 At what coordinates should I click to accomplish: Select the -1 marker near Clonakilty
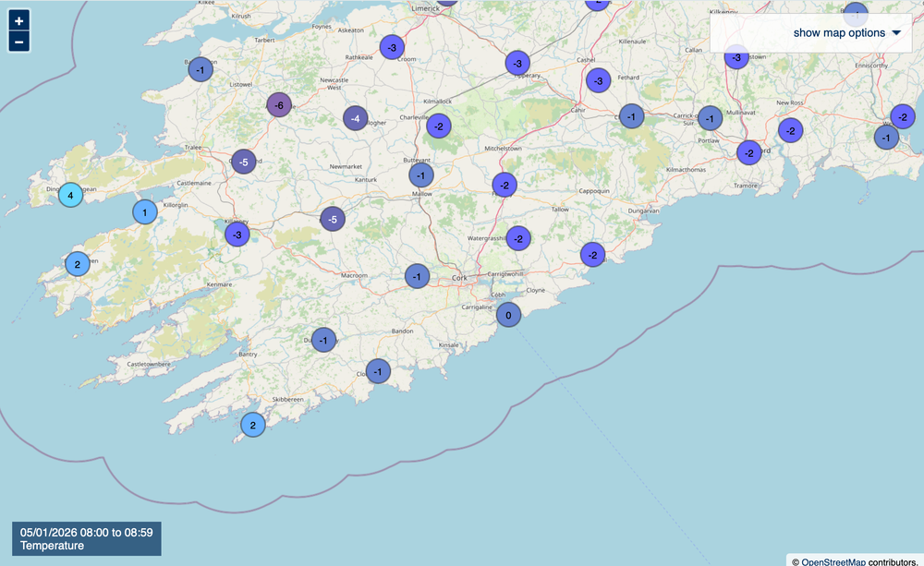[x=378, y=371]
